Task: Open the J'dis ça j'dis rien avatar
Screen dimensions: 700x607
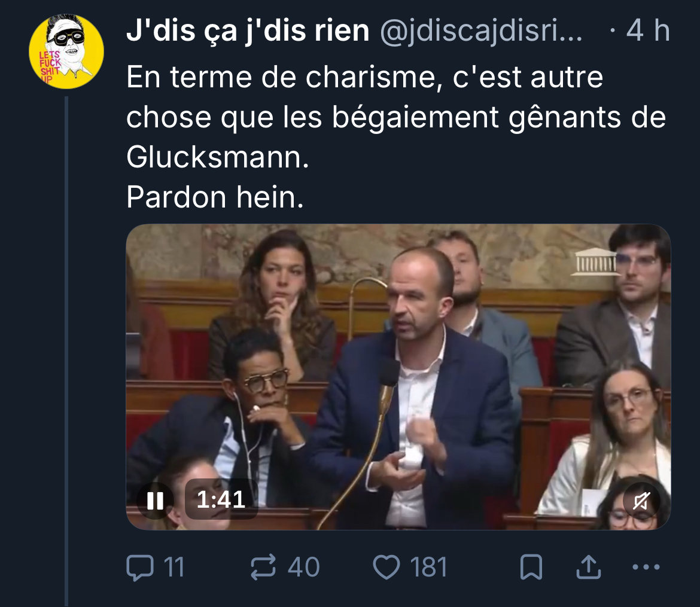Action: 66,52
